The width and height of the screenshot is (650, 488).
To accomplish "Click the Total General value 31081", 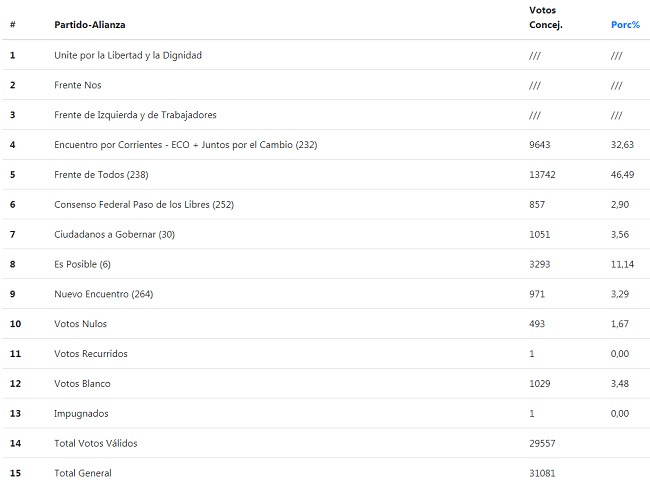I will [542, 473].
